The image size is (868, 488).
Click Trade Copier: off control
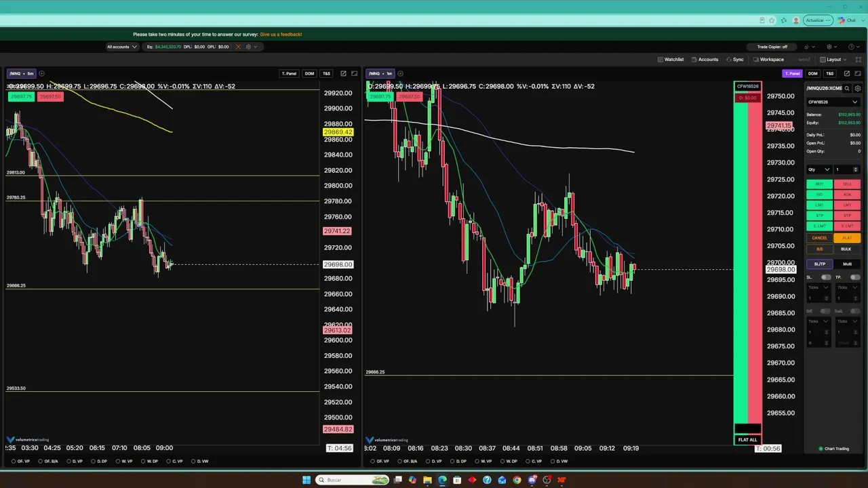[772, 47]
